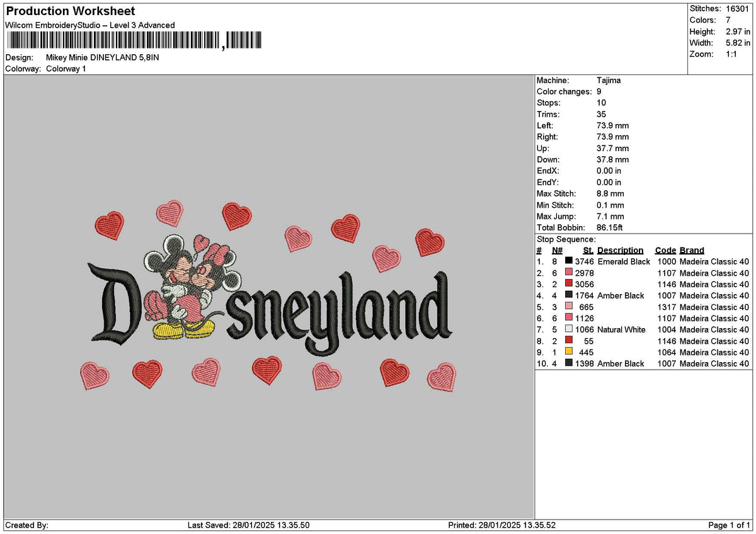Click the Stops value 10

point(601,103)
